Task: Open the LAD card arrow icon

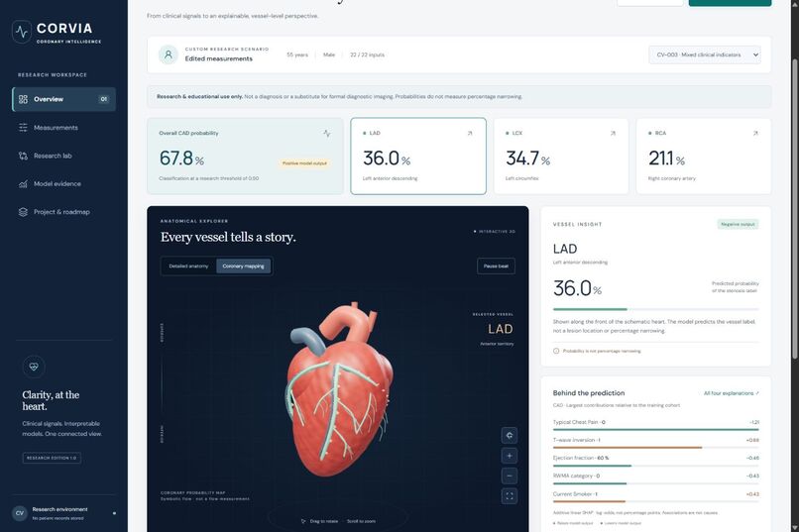Action: pos(470,134)
